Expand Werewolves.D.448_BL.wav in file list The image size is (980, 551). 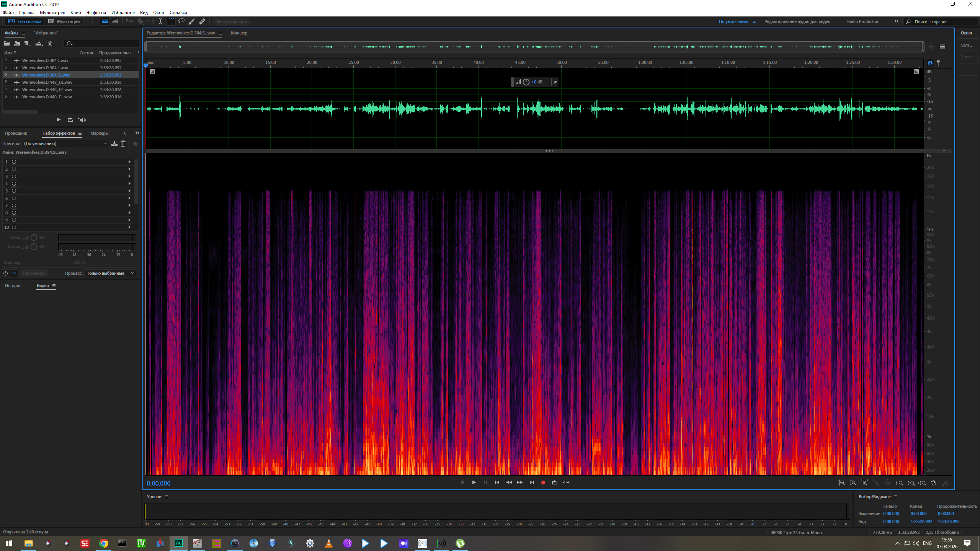(6, 82)
